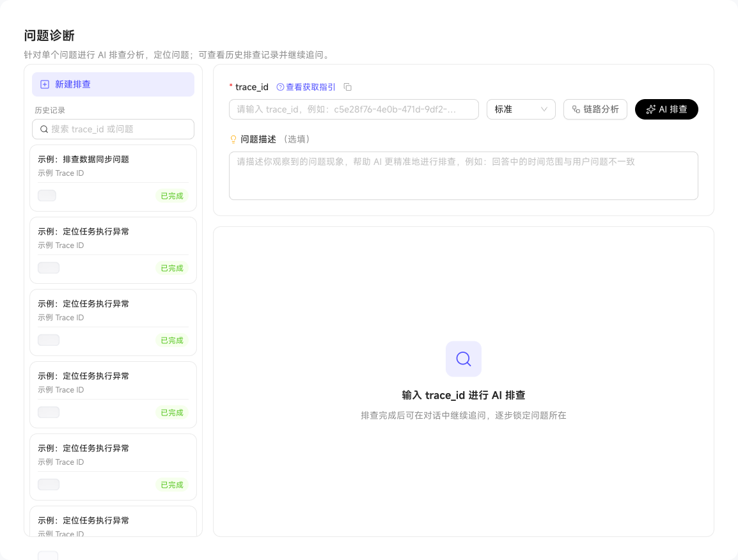This screenshot has width=738, height=560.
Task: Click 已完成 tag on 排查数据同步问题 card
Action: [x=172, y=196]
